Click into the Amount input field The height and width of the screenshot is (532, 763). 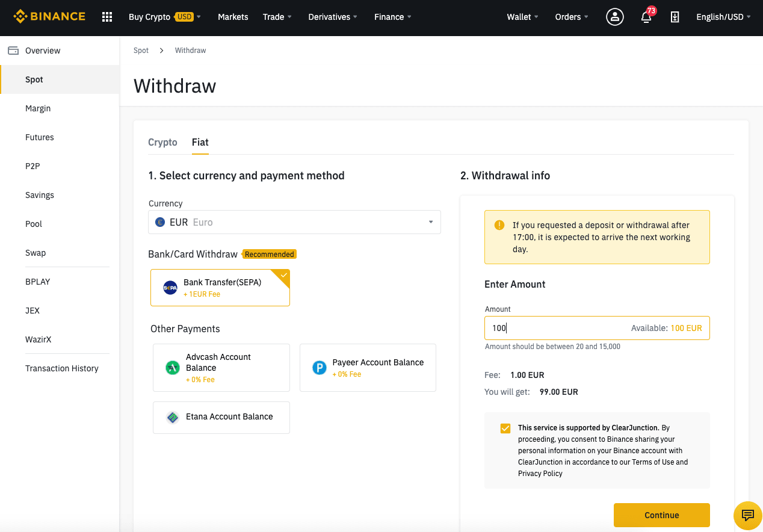pos(597,328)
